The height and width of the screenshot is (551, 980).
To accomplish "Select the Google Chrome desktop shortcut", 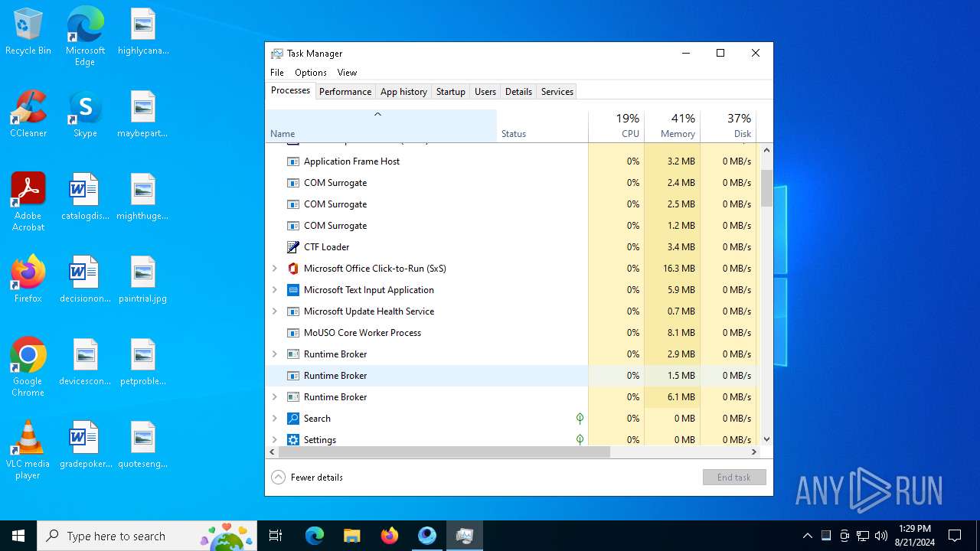I will pyautogui.click(x=28, y=367).
